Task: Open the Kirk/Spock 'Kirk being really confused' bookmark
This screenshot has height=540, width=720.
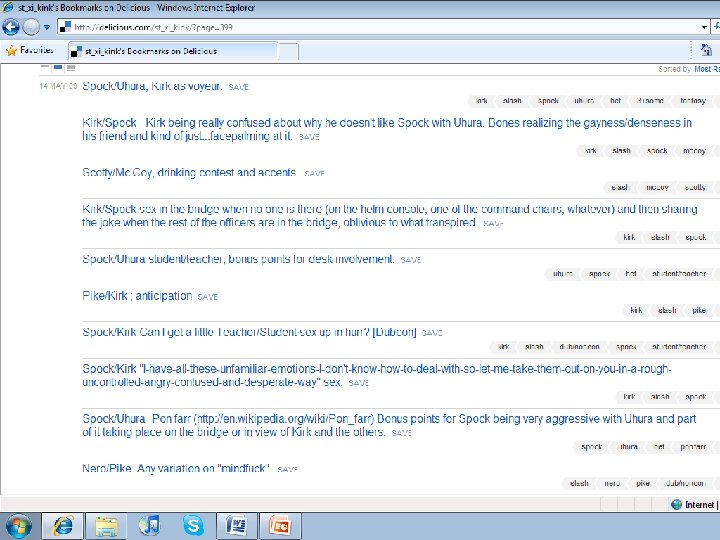Action: point(387,129)
